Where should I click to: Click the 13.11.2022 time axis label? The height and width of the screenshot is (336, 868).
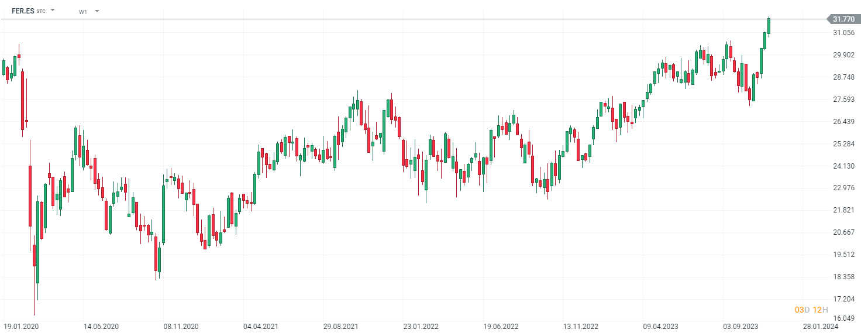pyautogui.click(x=581, y=326)
